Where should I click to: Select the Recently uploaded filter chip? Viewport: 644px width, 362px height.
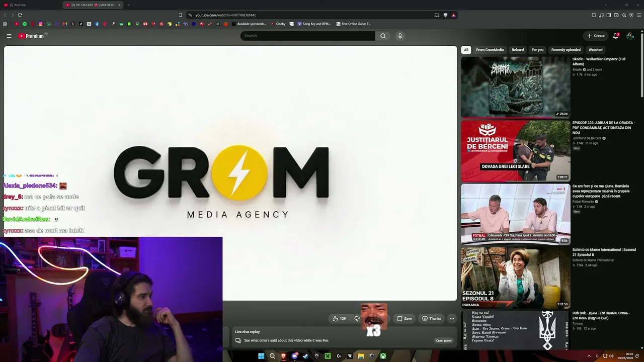(x=566, y=50)
